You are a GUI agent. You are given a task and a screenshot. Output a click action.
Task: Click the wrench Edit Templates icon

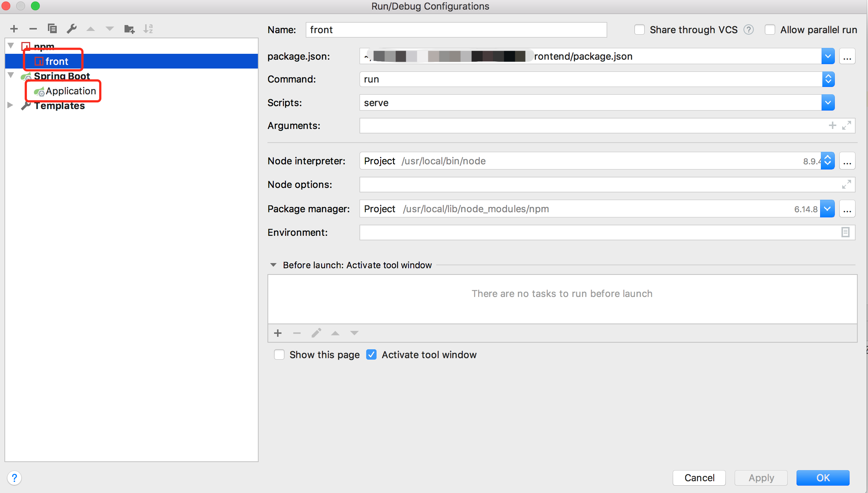point(71,29)
